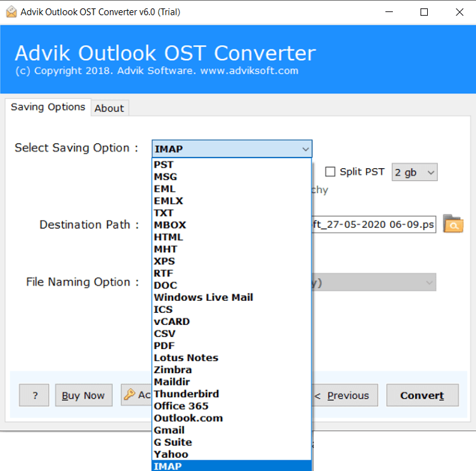Screen dimensions: 476x471
Task: Pick Maildir from the list
Action: pyautogui.click(x=232, y=381)
